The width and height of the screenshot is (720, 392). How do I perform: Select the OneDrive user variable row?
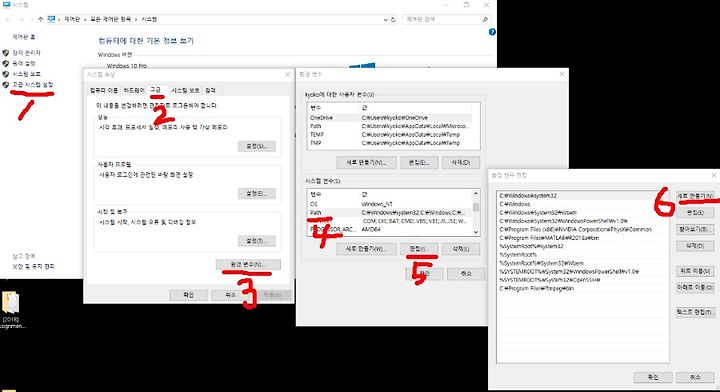click(x=390, y=118)
